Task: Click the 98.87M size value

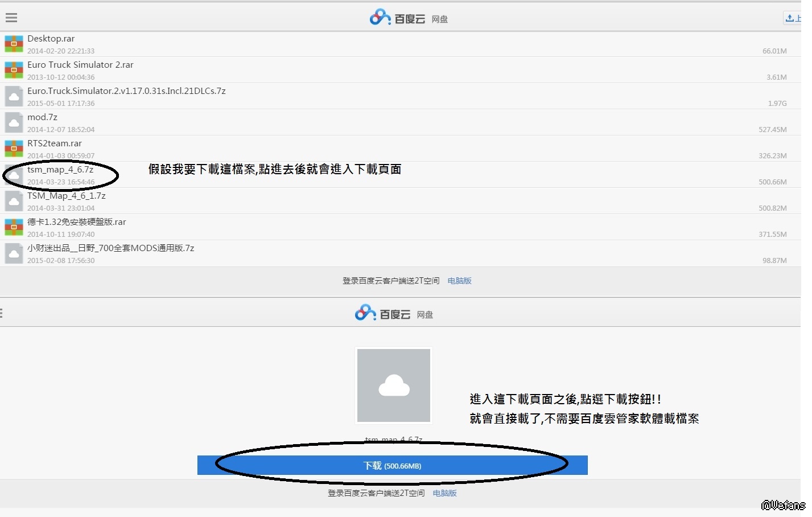Action: [774, 261]
